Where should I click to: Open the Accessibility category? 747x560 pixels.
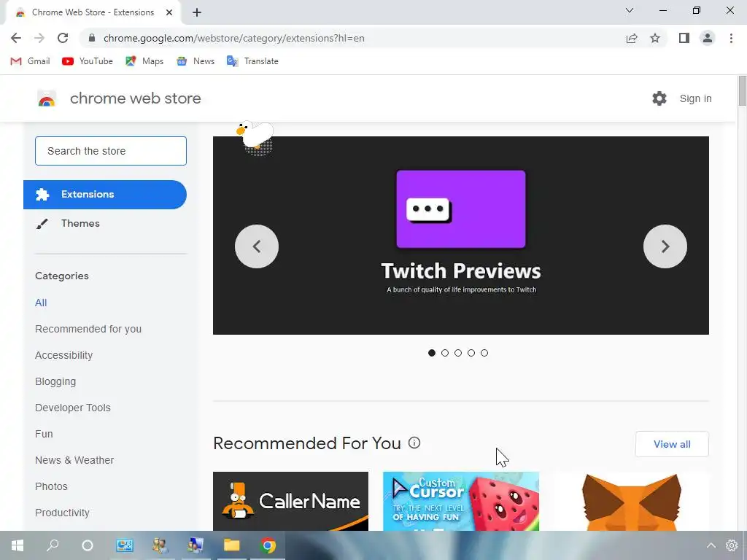click(64, 355)
